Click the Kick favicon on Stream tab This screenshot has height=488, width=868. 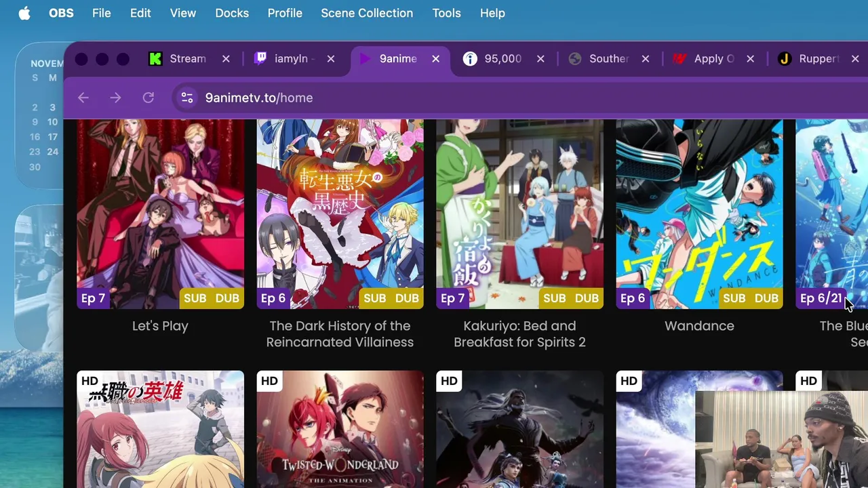pyautogui.click(x=155, y=59)
